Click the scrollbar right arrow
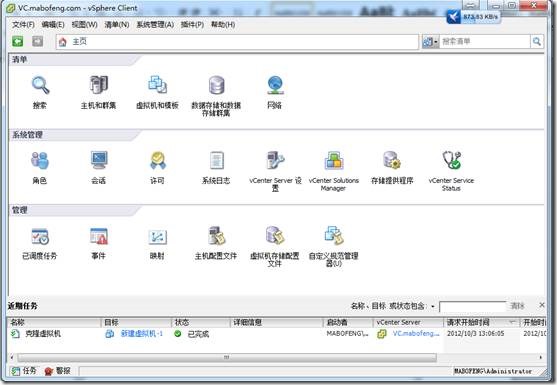This screenshot has height=385, width=557. [541, 357]
